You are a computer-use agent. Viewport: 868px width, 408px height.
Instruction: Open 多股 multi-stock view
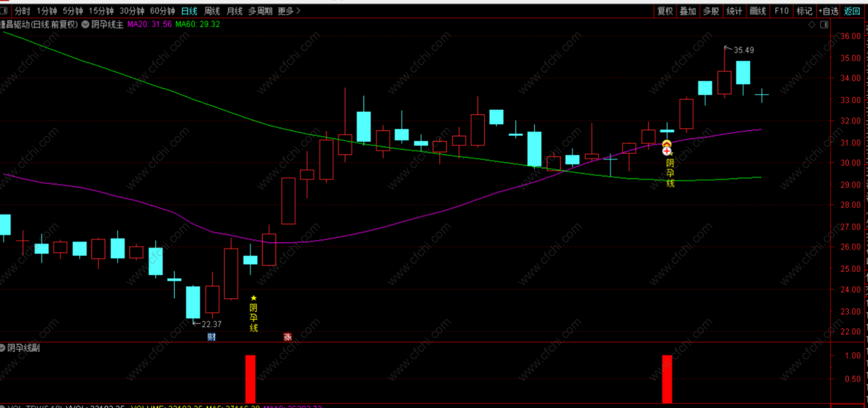tap(711, 11)
